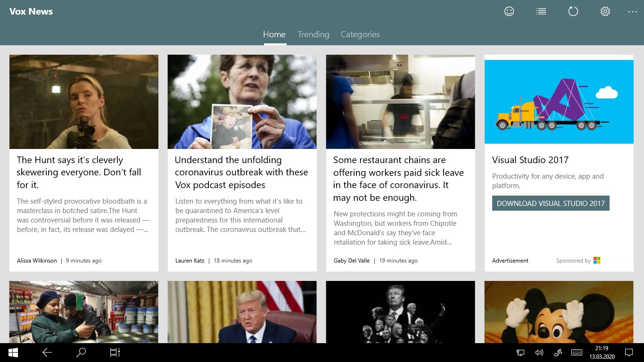This screenshot has height=362, width=644.
Task: Open the Trump at desk thumbnail
Action: (242, 312)
